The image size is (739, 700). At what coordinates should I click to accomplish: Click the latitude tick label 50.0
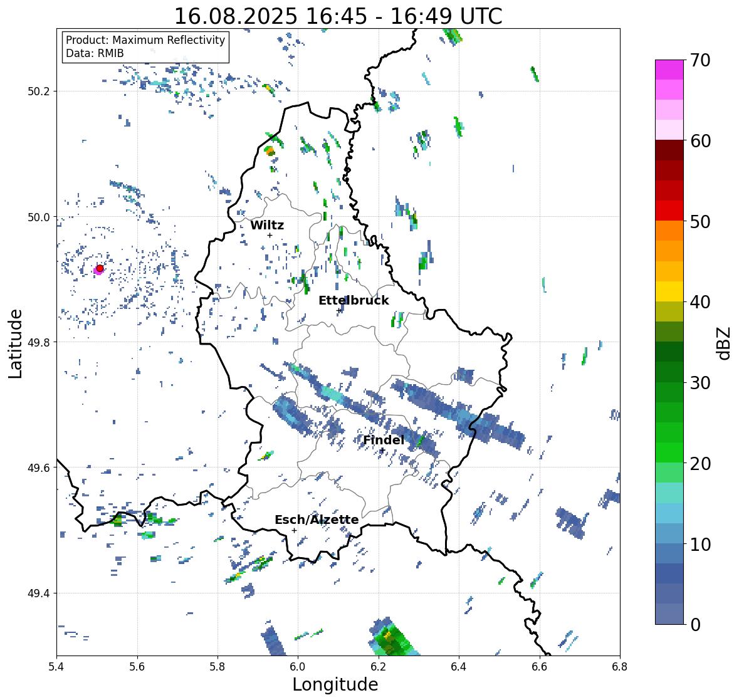pyautogui.click(x=38, y=217)
